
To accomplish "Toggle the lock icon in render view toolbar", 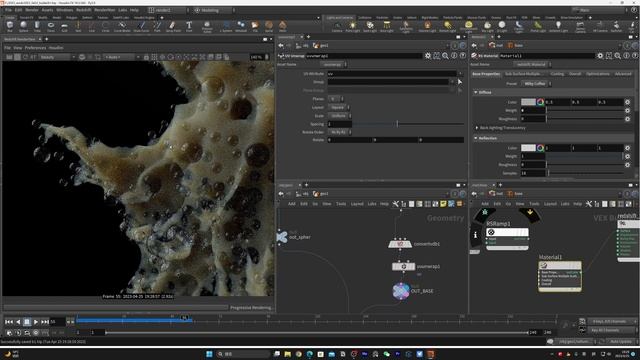I will 146,57.
